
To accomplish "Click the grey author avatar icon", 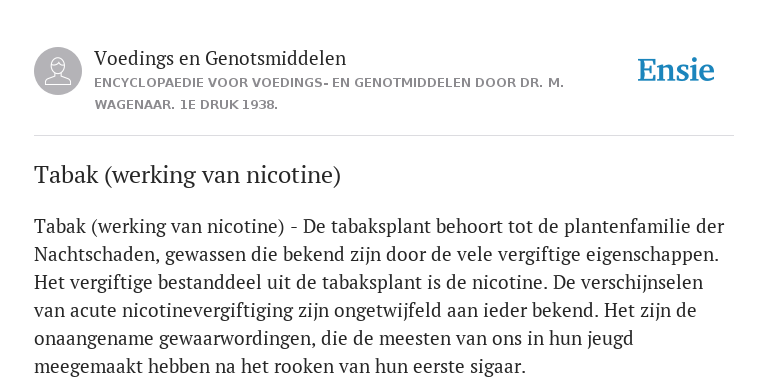I will pyautogui.click(x=58, y=71).
